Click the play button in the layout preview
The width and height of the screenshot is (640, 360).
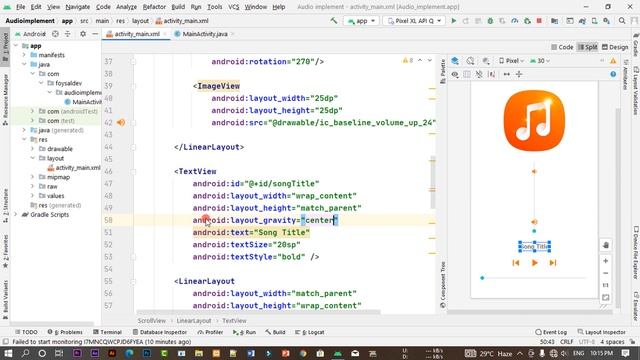coord(534,263)
